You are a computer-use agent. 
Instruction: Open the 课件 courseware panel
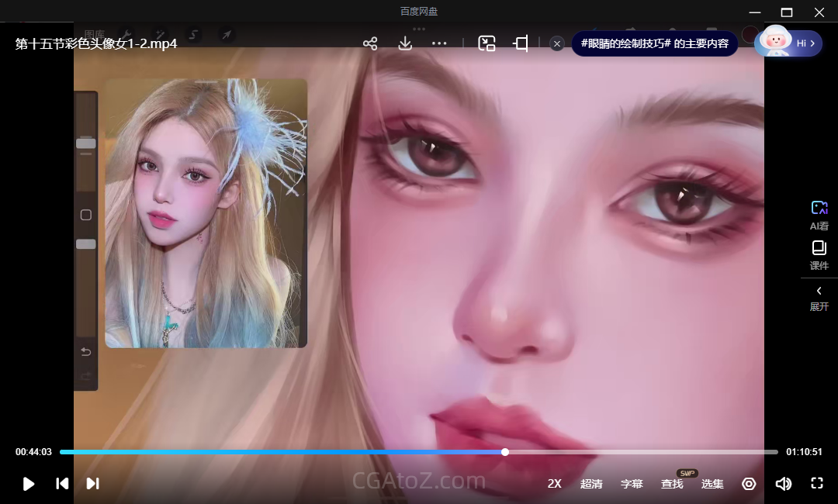[819, 255]
